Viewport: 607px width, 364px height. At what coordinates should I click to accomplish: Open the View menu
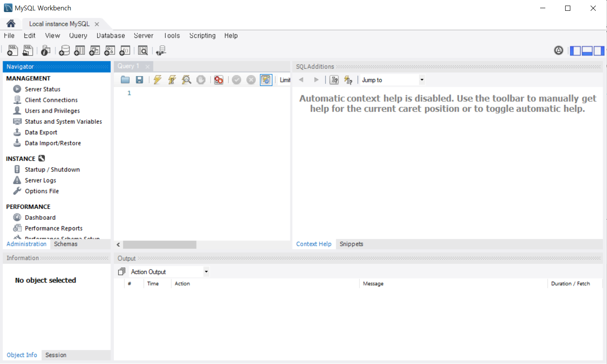tap(53, 35)
